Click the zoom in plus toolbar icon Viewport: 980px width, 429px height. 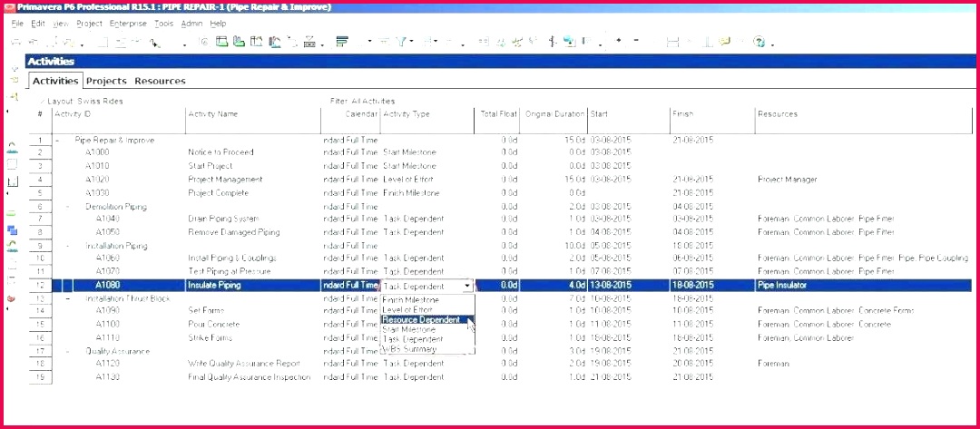pyautogui.click(x=618, y=42)
